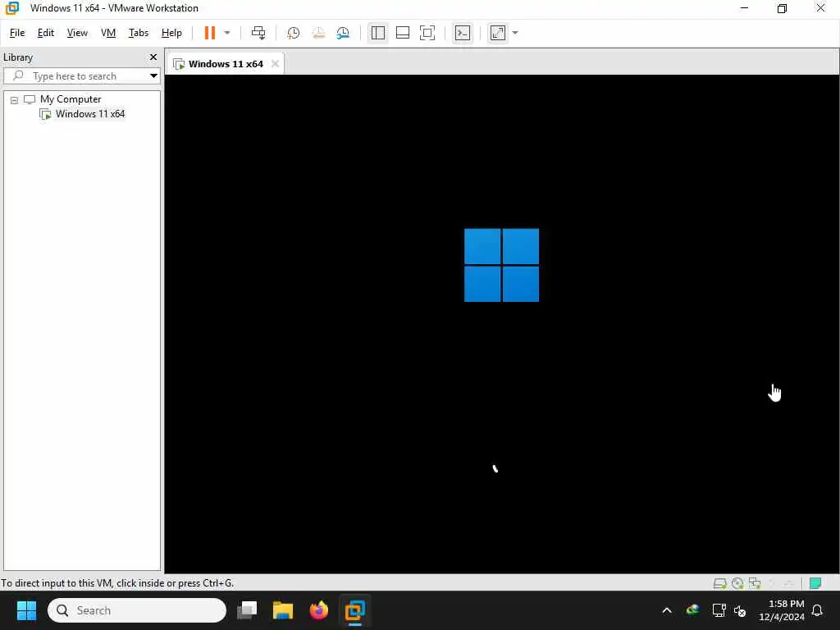Open the library search filter dropdown
The image size is (840, 630).
[x=153, y=76]
